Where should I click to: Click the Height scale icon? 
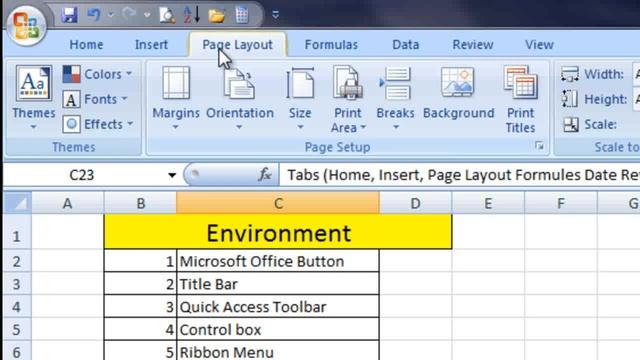click(569, 99)
